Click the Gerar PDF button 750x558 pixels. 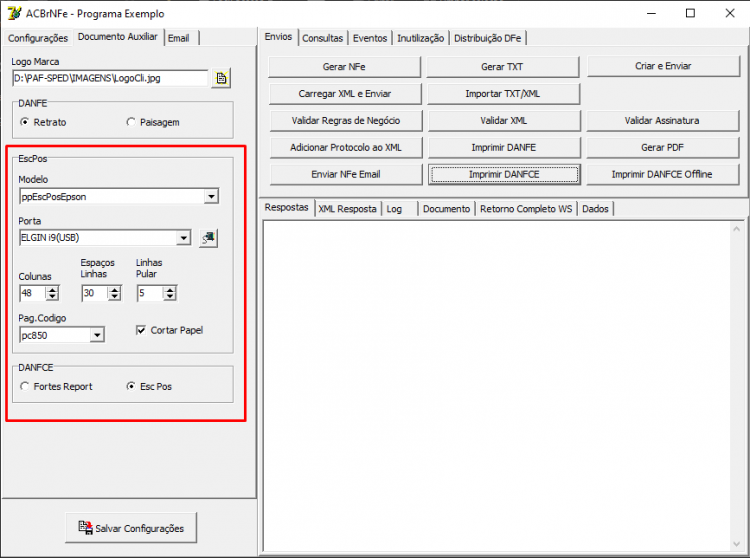[x=662, y=147]
